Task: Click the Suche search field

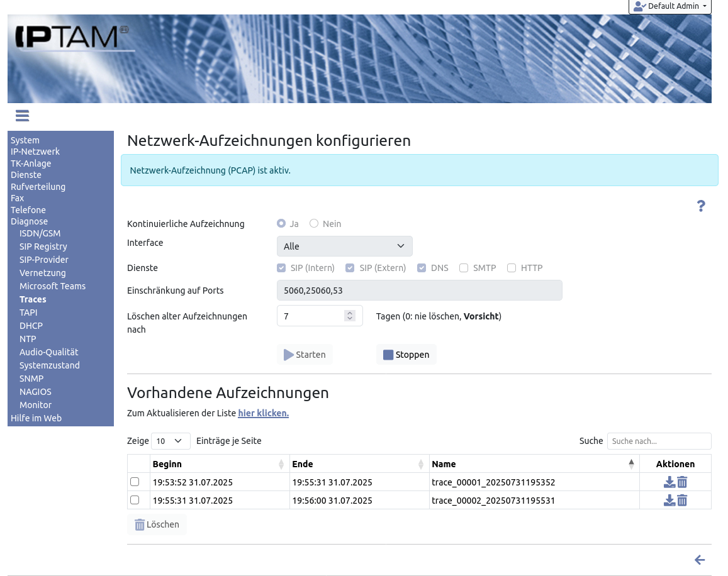Action: [x=658, y=441]
